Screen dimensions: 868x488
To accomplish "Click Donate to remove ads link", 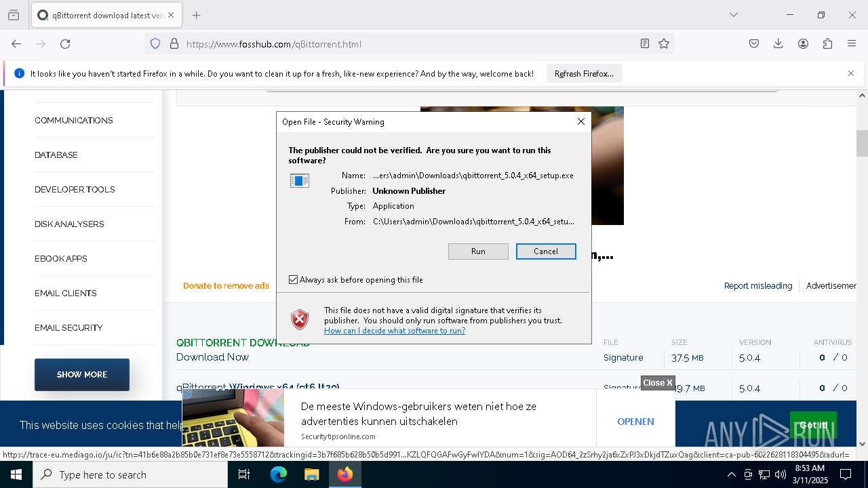I will [226, 286].
